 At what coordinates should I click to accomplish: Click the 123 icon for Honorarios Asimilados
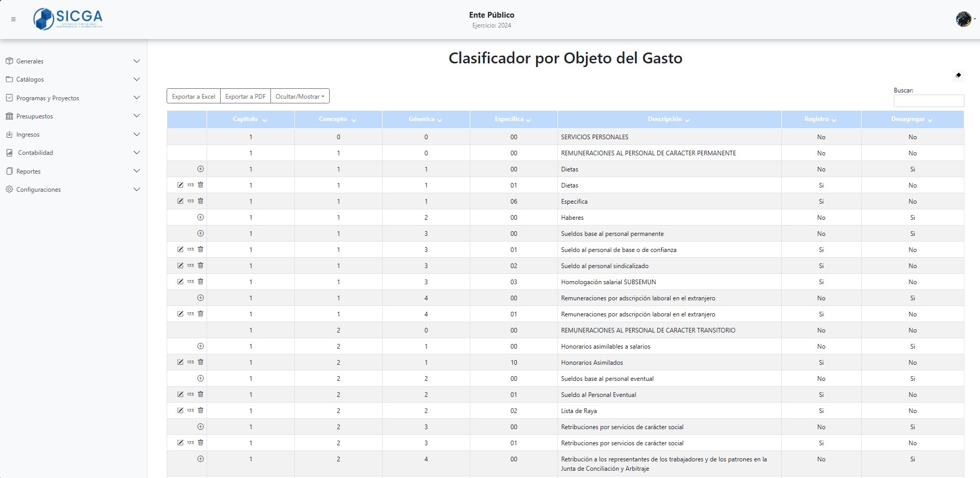click(190, 362)
